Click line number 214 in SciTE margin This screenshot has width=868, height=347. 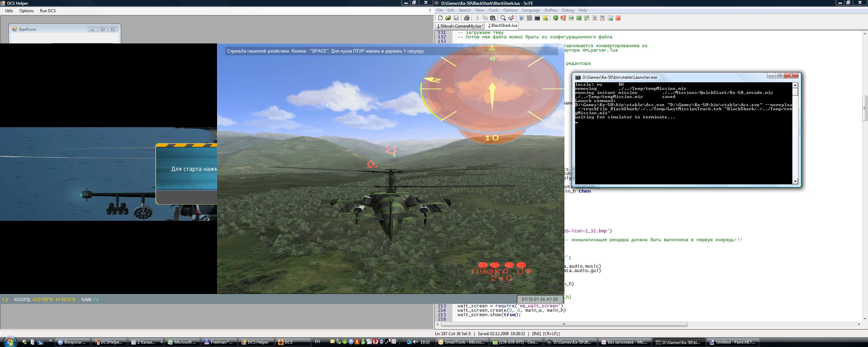click(x=442, y=310)
